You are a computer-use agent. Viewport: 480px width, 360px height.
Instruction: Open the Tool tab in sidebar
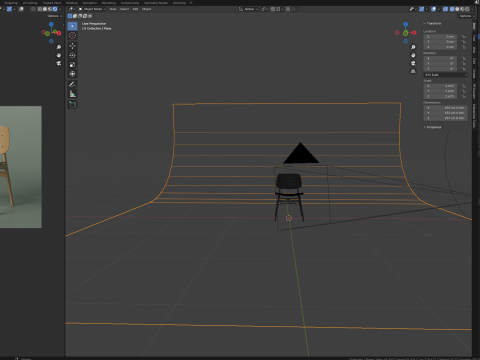(x=474, y=38)
